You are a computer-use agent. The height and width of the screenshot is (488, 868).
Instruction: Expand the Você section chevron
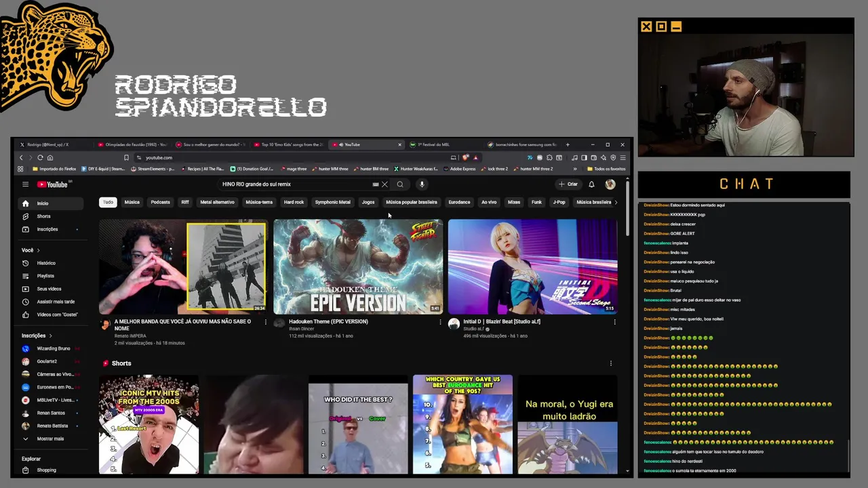[x=39, y=250]
